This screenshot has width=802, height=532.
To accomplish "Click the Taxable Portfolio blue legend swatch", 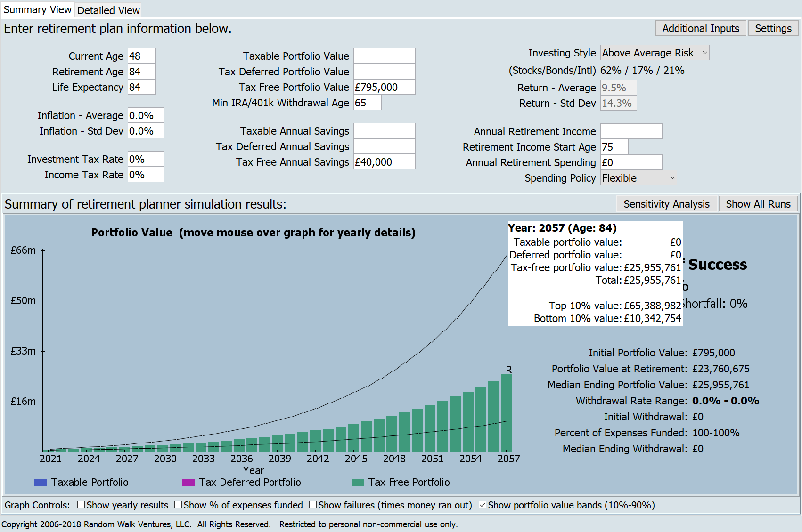I will tap(41, 483).
